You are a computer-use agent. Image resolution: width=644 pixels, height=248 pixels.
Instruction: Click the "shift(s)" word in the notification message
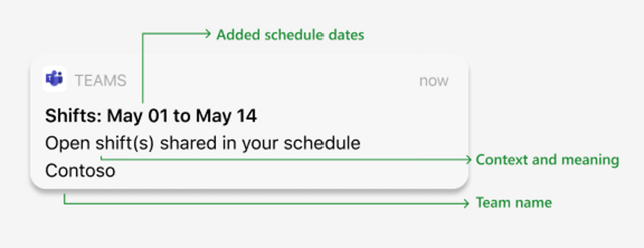[x=125, y=144]
